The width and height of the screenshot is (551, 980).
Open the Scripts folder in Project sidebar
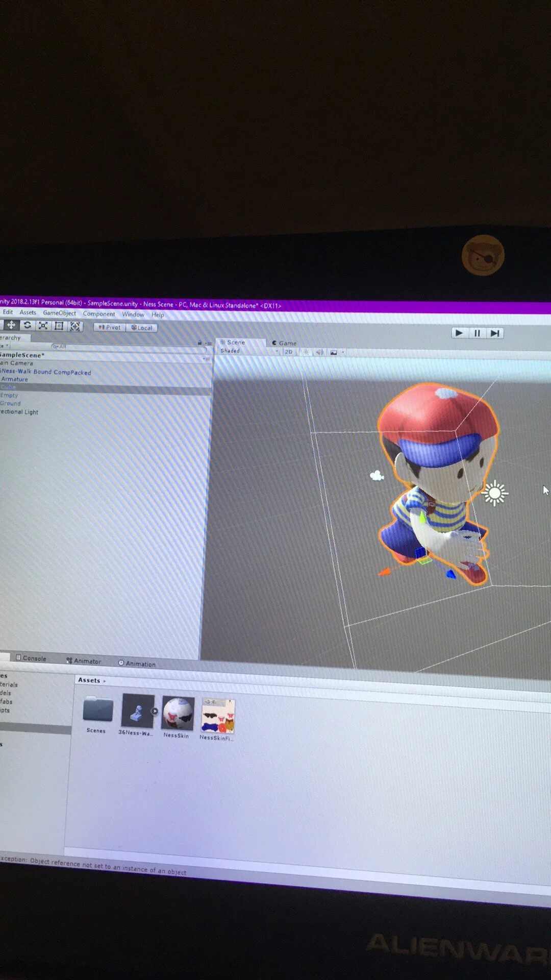pos(5,710)
